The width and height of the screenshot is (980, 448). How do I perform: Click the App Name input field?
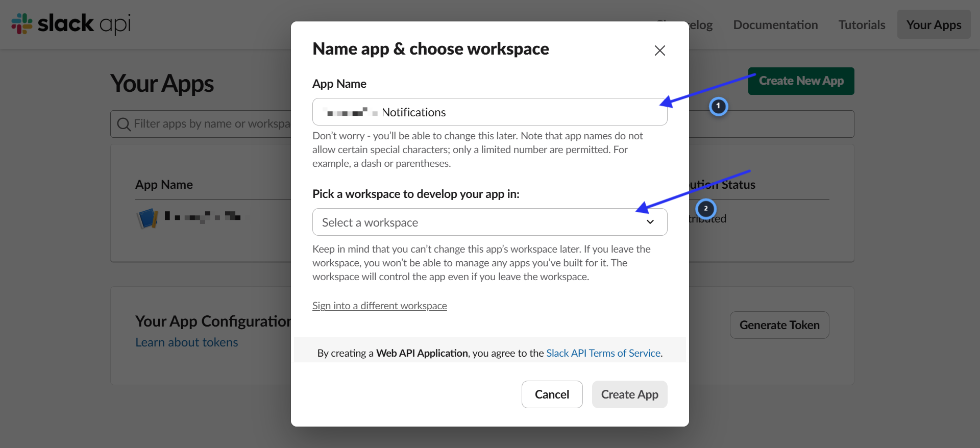pos(489,112)
